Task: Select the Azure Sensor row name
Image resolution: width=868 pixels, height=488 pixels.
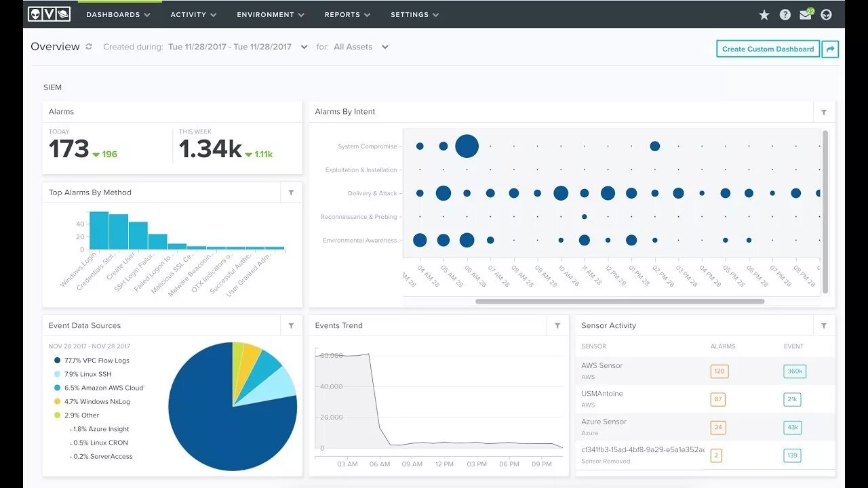Action: click(604, 422)
